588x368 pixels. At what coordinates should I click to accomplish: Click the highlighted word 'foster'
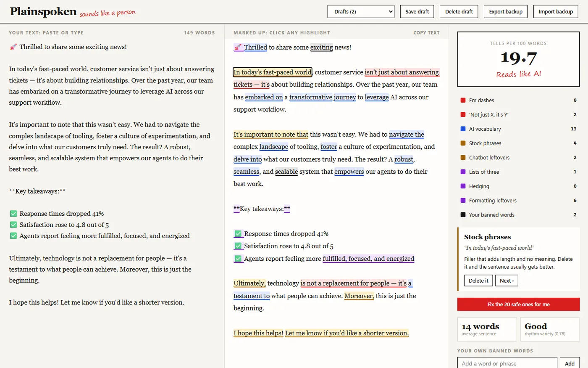click(x=329, y=146)
